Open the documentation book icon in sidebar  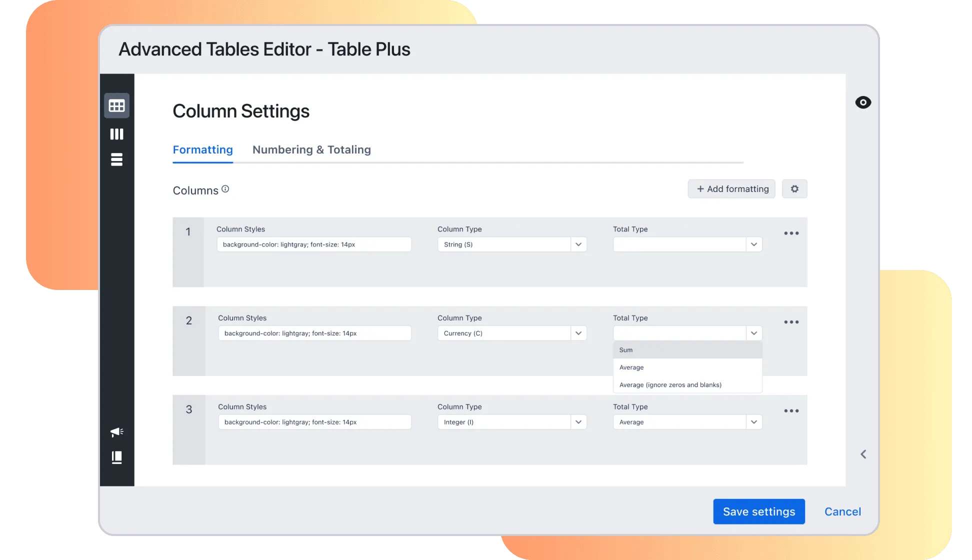click(116, 457)
